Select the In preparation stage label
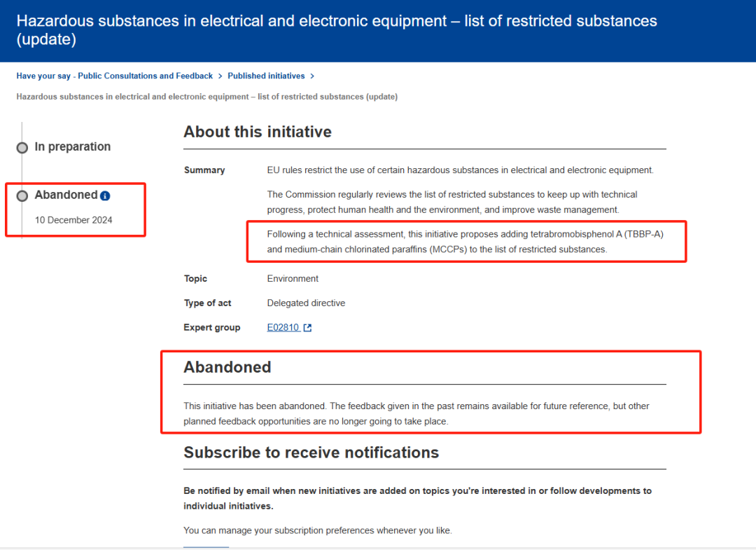This screenshot has height=550, width=756. (72, 146)
